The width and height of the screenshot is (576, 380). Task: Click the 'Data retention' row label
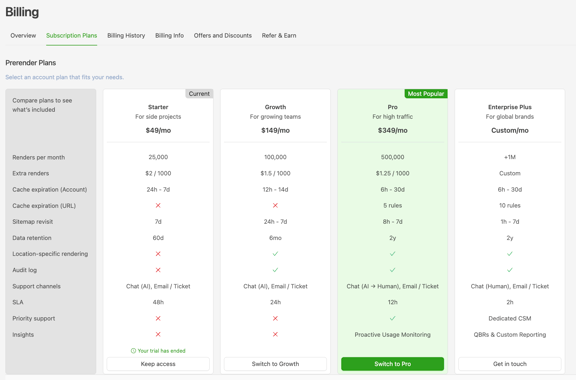coord(32,238)
